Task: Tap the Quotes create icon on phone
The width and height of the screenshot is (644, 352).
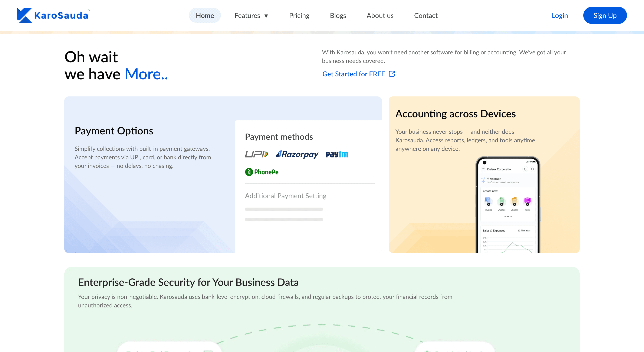Action: coord(501,201)
